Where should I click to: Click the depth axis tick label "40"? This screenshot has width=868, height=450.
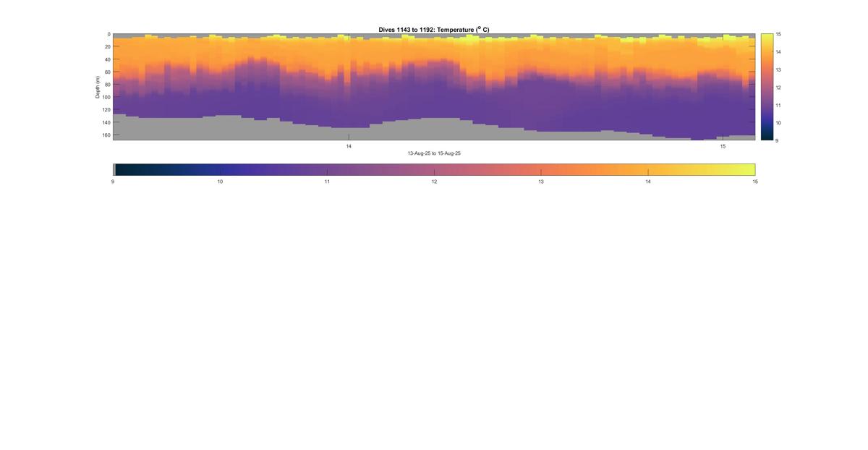(x=107, y=59)
